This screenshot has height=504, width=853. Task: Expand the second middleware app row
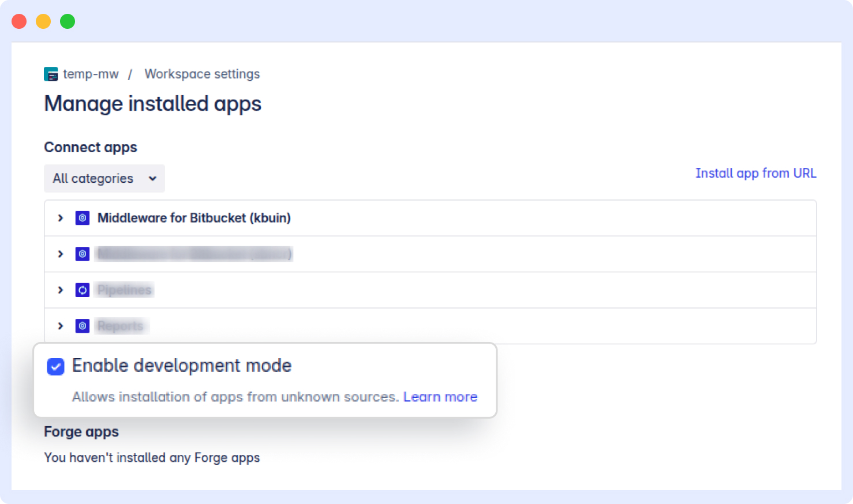(61, 254)
